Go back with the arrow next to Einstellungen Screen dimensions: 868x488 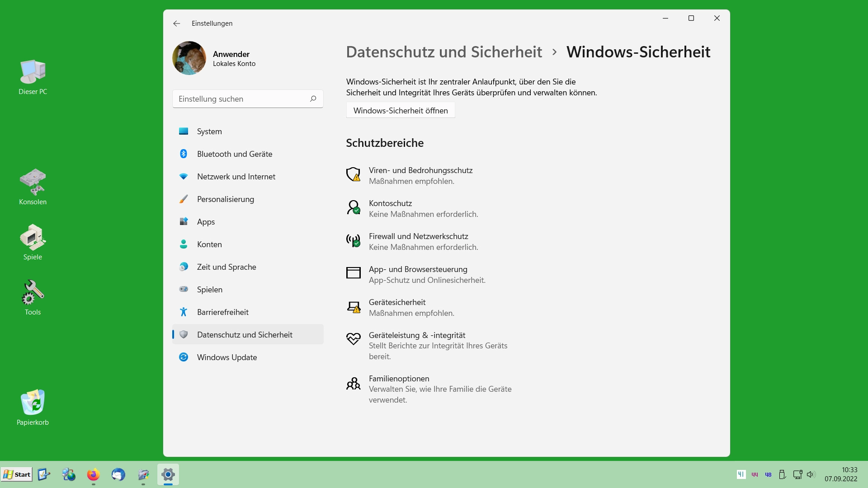(177, 23)
